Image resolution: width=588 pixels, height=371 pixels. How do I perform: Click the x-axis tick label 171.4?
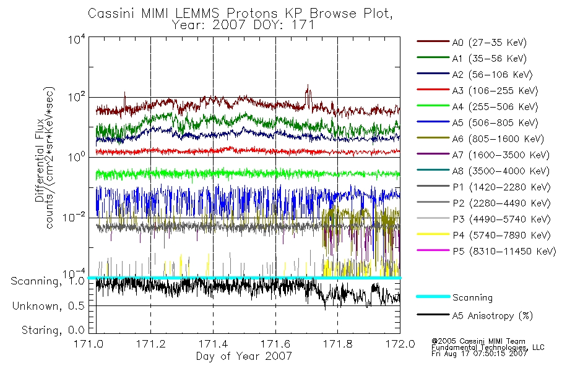(213, 344)
